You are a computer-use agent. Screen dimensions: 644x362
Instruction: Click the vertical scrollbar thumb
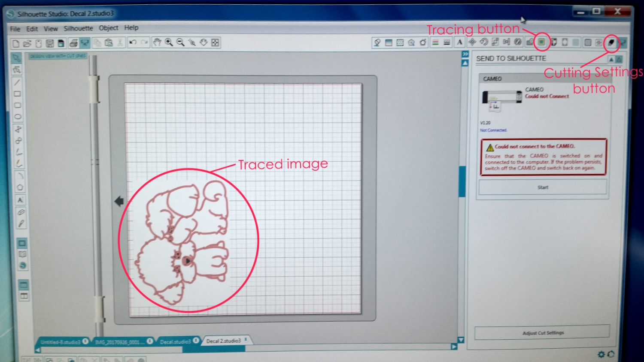tap(462, 181)
